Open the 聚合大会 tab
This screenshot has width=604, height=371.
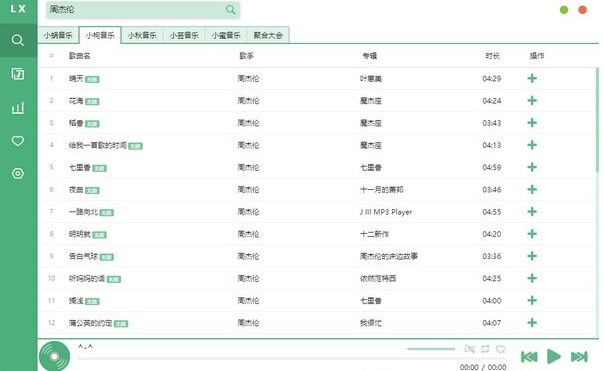tap(268, 35)
